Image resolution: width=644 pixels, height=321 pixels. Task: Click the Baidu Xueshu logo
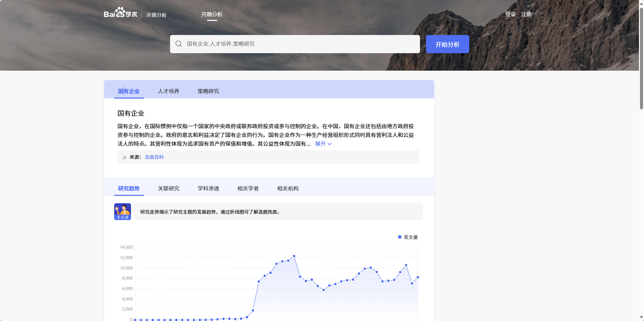pos(121,12)
